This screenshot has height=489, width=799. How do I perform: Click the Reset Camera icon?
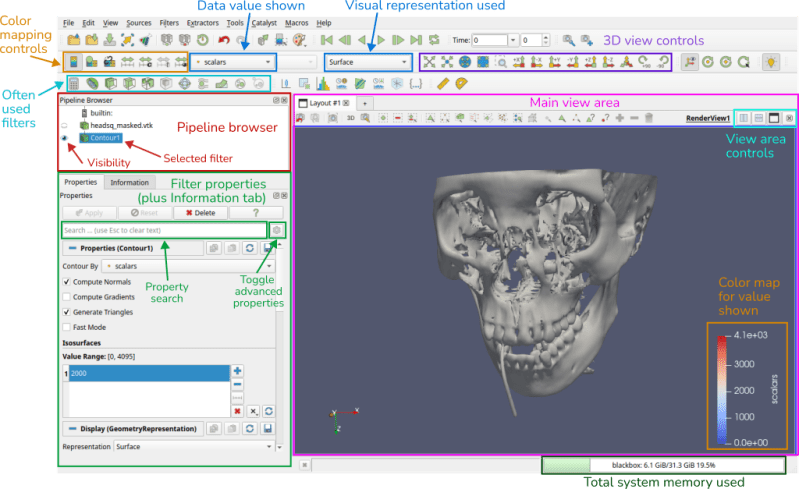coord(429,62)
